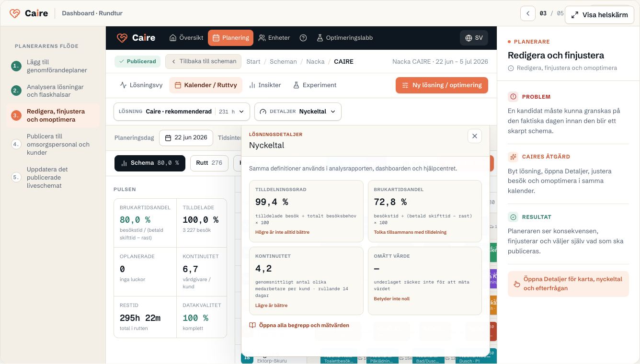Image resolution: width=640 pixels, height=364 pixels.
Task: Click Ny lösning / optimering button
Action: click(x=442, y=85)
